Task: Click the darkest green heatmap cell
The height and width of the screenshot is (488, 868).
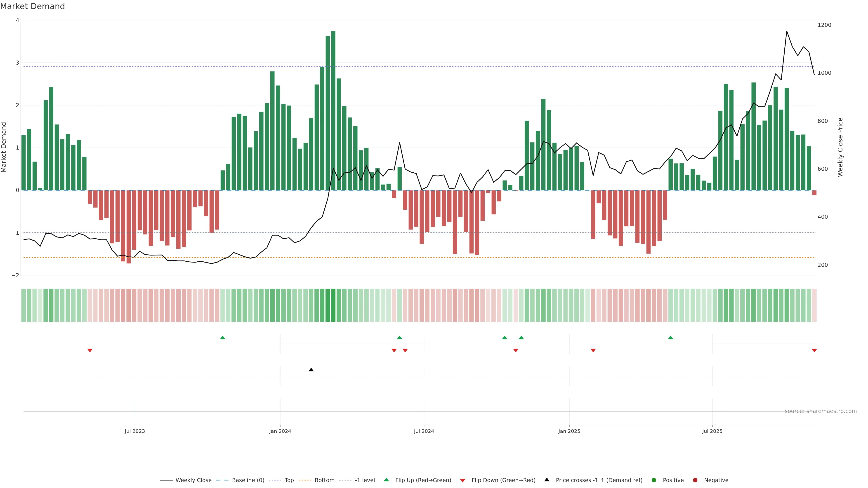Action: click(x=333, y=305)
